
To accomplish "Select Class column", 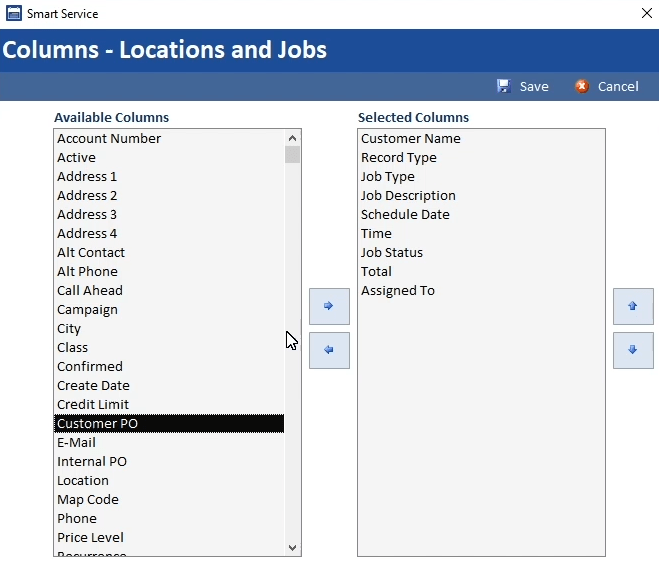I will (x=169, y=347).
